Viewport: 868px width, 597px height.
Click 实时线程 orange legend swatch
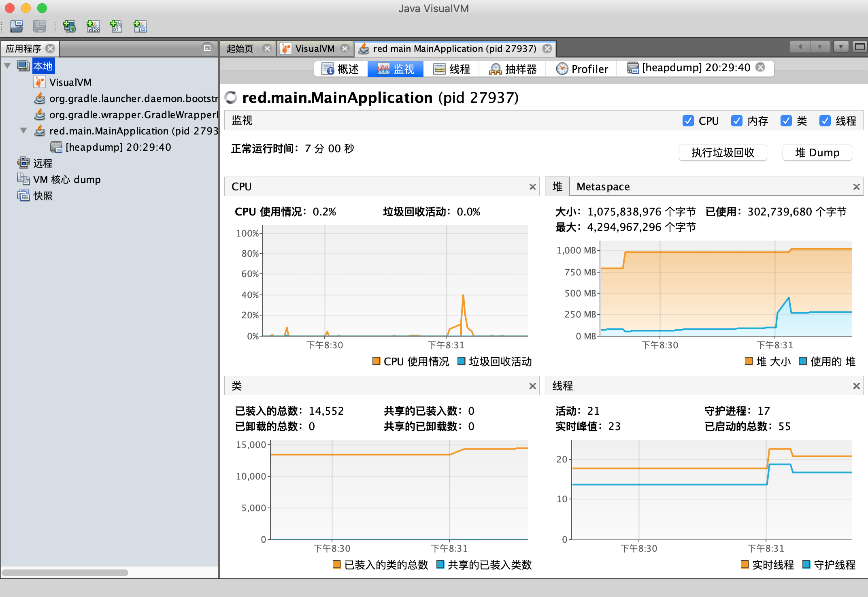click(x=745, y=564)
